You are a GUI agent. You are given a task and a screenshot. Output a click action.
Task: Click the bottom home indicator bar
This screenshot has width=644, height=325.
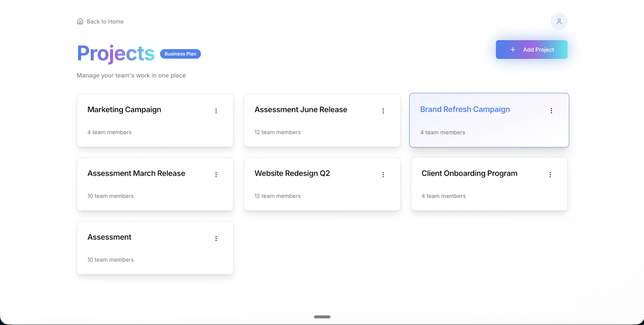[322, 317]
